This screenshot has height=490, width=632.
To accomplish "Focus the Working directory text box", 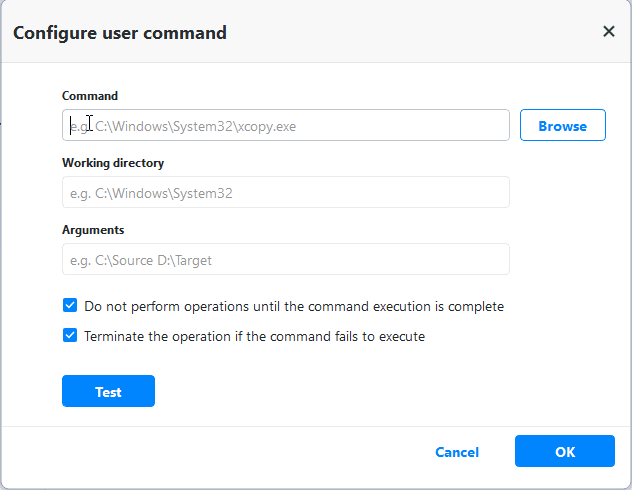I will coord(285,193).
